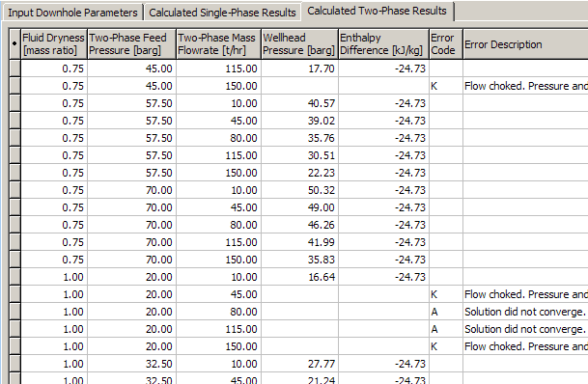Select row header for wellhead pressure 50.32 row
The width and height of the screenshot is (588, 384).
[x=14, y=190]
